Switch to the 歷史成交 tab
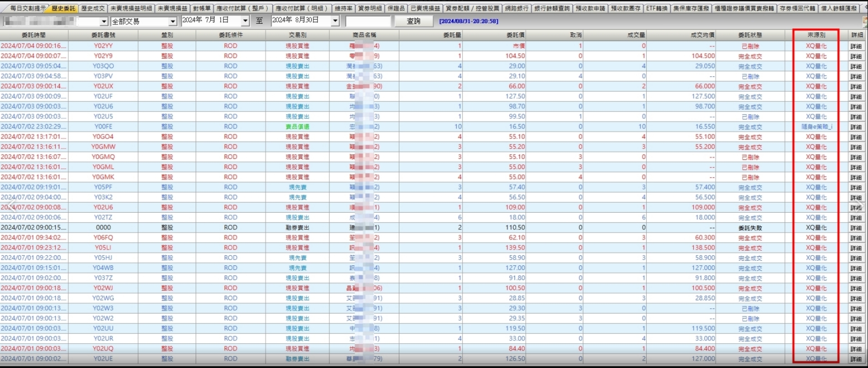 click(93, 8)
